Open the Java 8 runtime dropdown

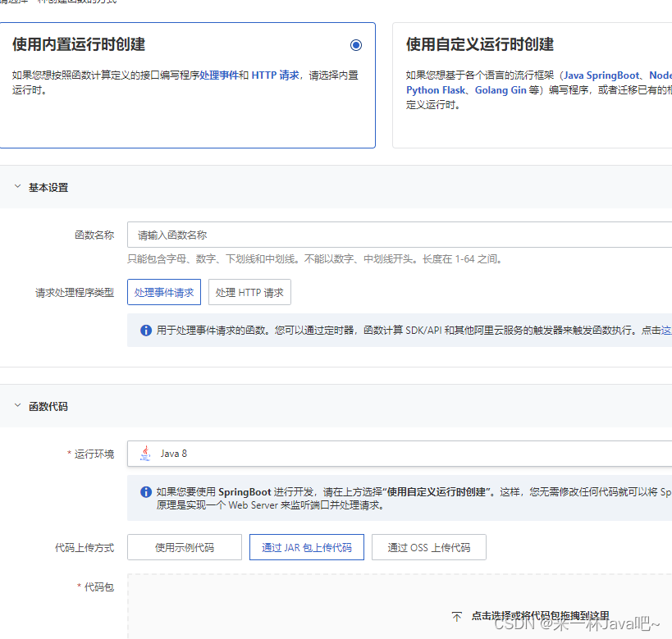click(369, 453)
